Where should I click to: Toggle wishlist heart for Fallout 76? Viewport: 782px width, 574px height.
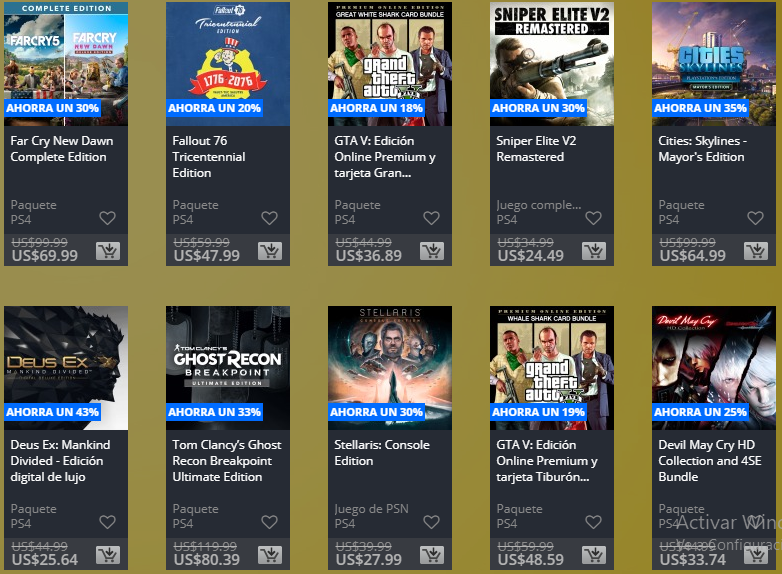[269, 218]
